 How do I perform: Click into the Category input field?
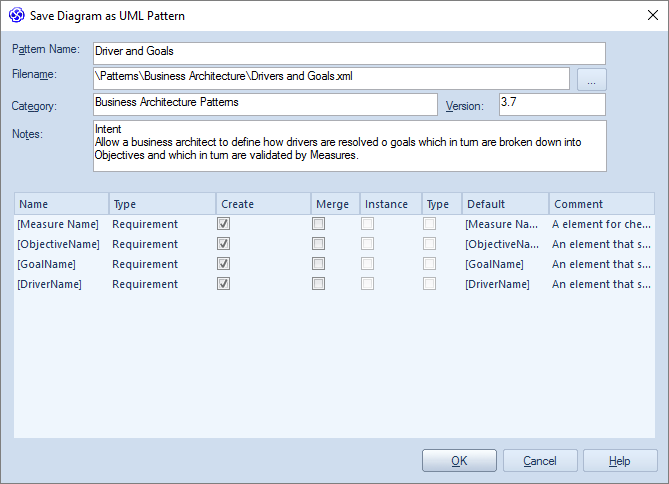coord(265,104)
